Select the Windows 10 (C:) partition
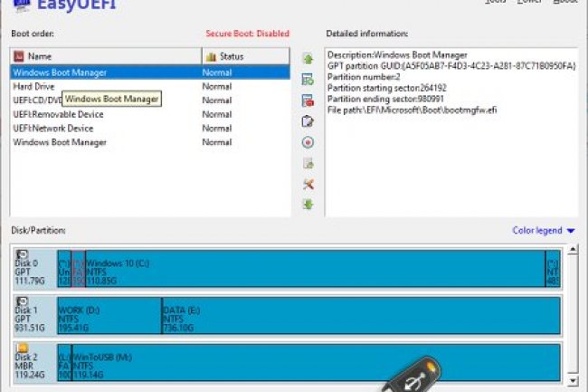The width and height of the screenshot is (588, 392). [x=316, y=269]
